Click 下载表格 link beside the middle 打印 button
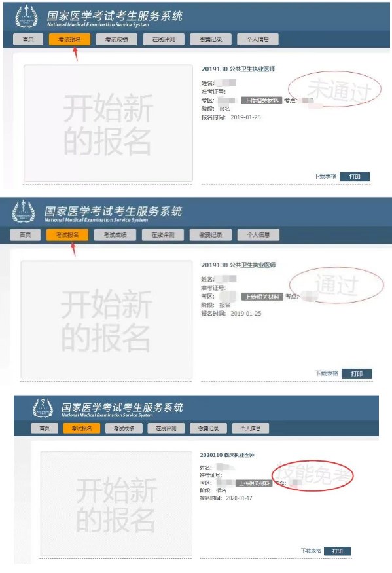Viewport: 392px width, 573px height. 327,373
